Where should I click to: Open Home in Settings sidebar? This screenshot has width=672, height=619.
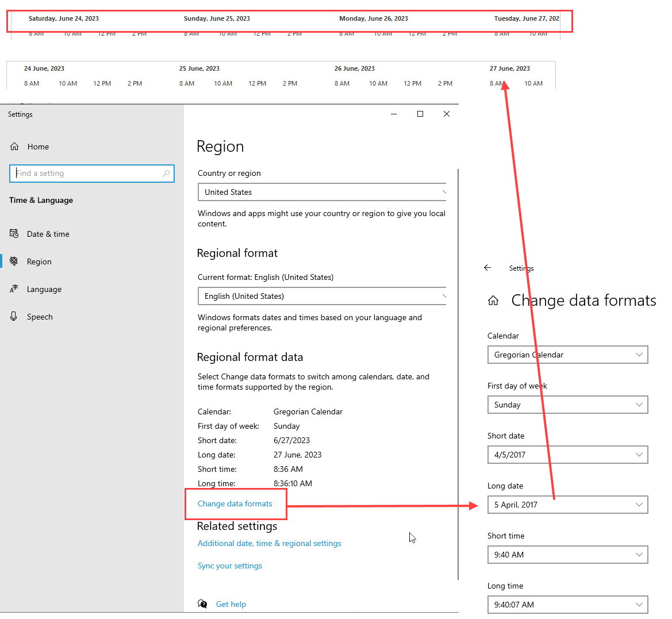38,147
